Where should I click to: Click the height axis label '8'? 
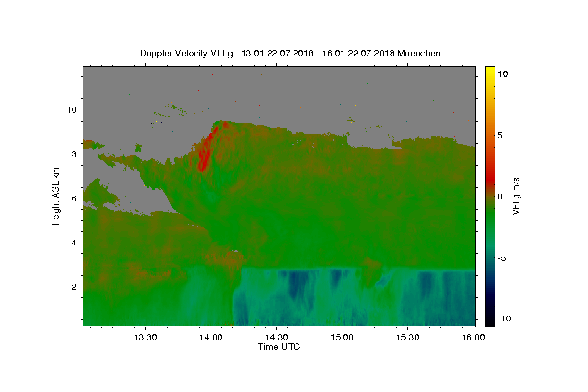(x=74, y=154)
